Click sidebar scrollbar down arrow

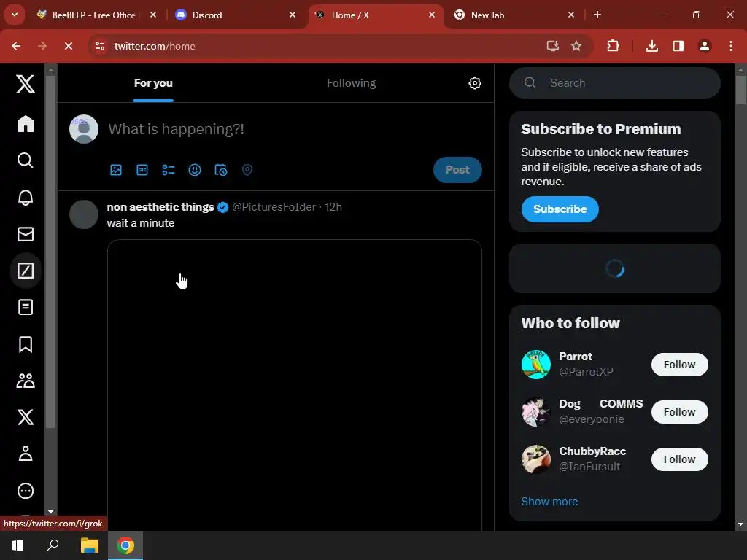pyautogui.click(x=50, y=511)
